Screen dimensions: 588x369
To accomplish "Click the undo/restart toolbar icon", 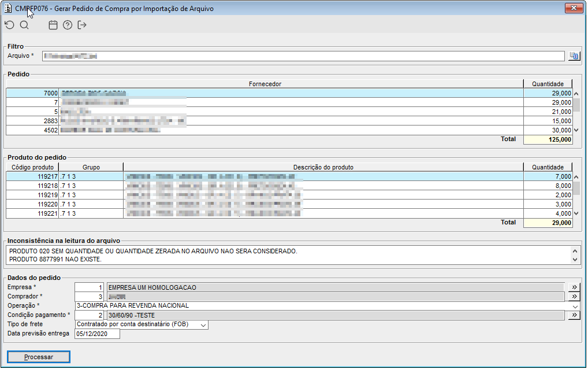I will (9, 25).
